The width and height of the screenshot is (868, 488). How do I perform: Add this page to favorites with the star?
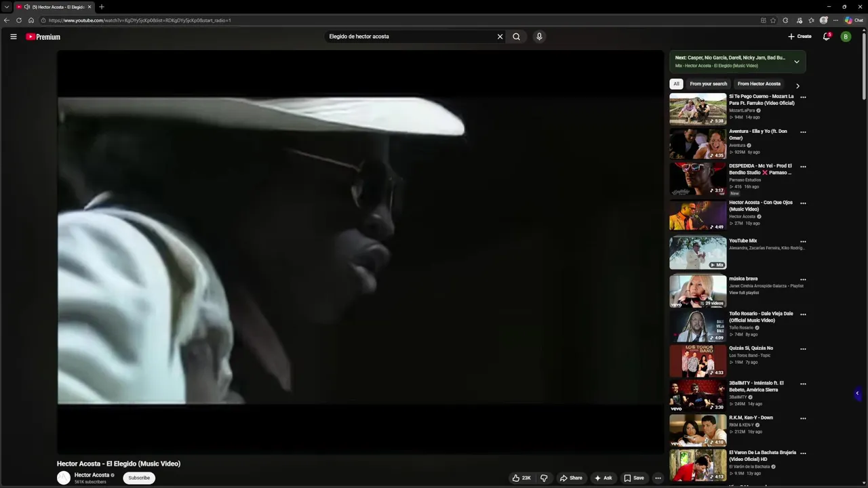point(773,20)
